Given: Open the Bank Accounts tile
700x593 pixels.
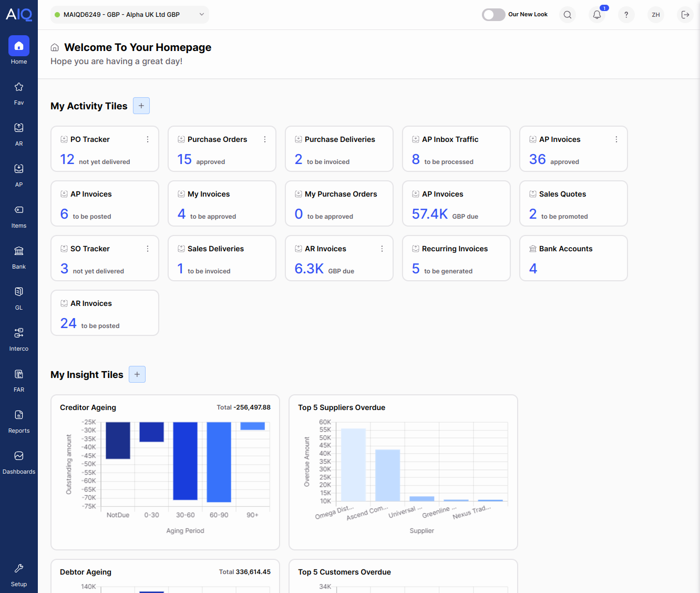Looking at the screenshot, I should (x=573, y=258).
